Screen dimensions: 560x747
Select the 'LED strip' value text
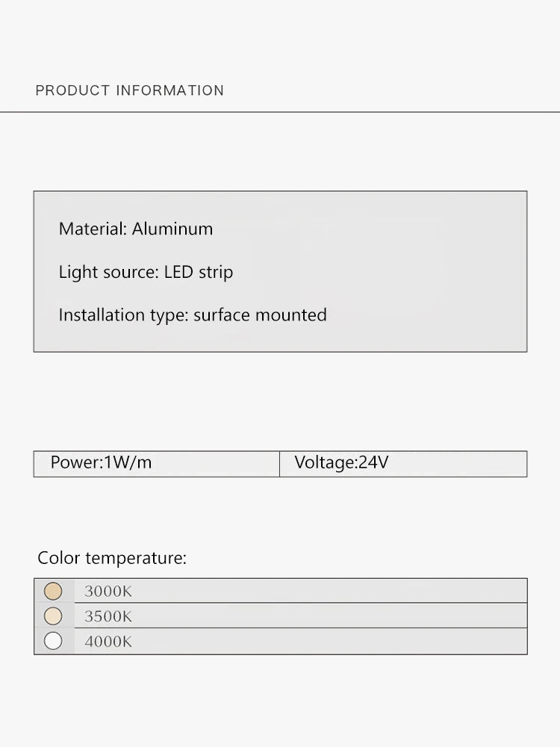tap(199, 272)
